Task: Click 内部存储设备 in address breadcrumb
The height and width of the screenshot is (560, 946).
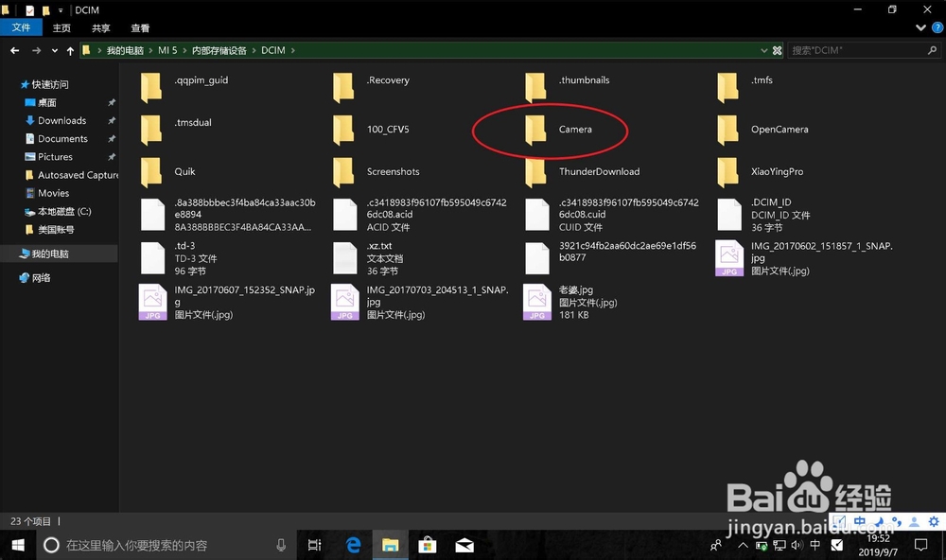Action: (219, 51)
